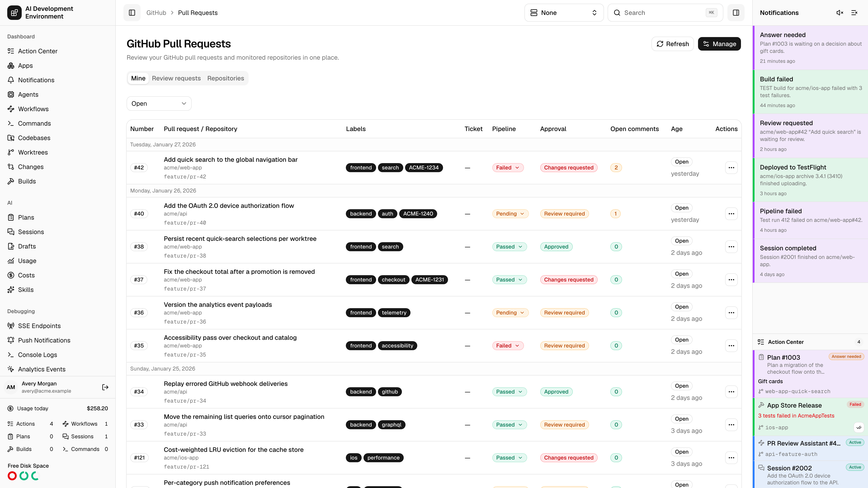Open Skills in the sidebar
The image size is (868, 488).
(x=58, y=290)
